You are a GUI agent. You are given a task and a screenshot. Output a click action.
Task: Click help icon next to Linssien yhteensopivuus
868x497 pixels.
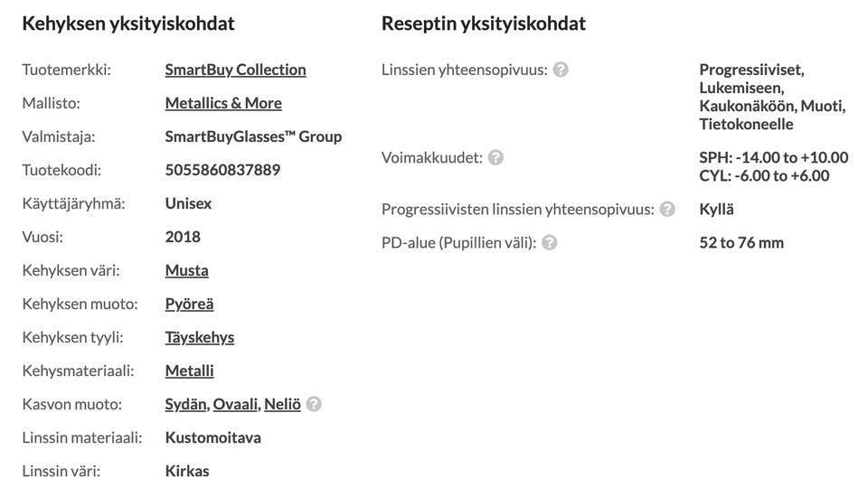(561, 70)
